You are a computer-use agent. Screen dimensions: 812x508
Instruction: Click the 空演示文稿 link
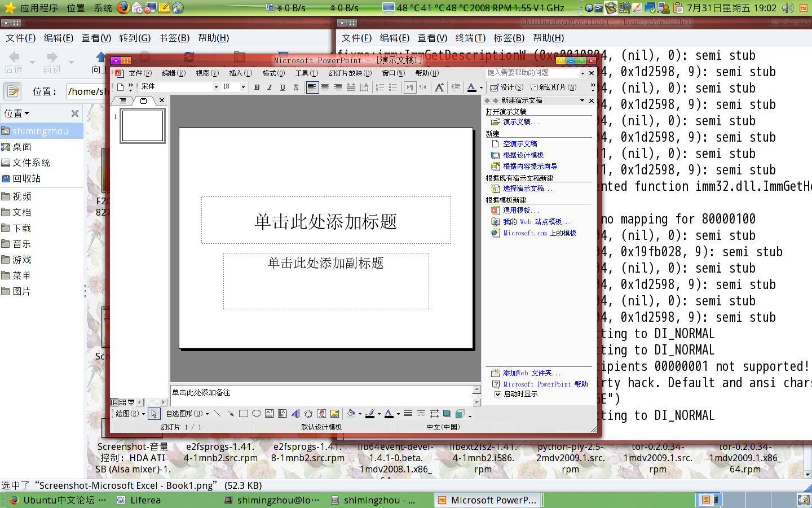(x=520, y=144)
